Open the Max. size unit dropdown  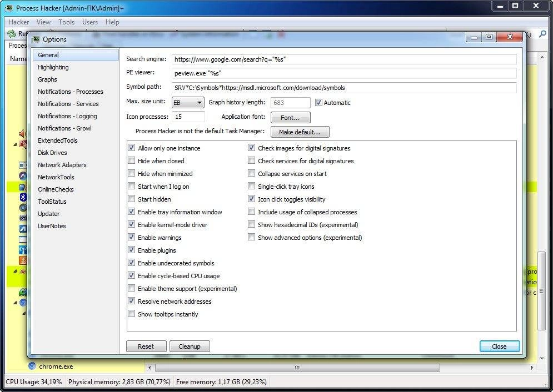(x=188, y=103)
